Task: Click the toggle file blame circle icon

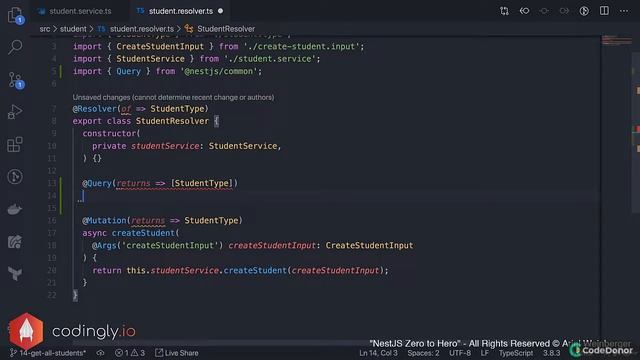Action: [544, 11]
